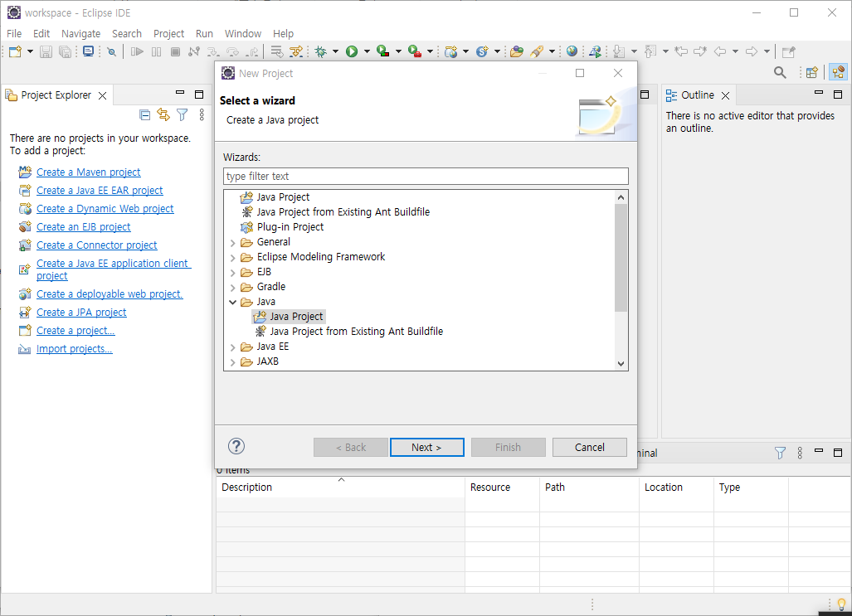This screenshot has height=616, width=852.
Task: Click the Import projects... link
Action: coord(75,349)
